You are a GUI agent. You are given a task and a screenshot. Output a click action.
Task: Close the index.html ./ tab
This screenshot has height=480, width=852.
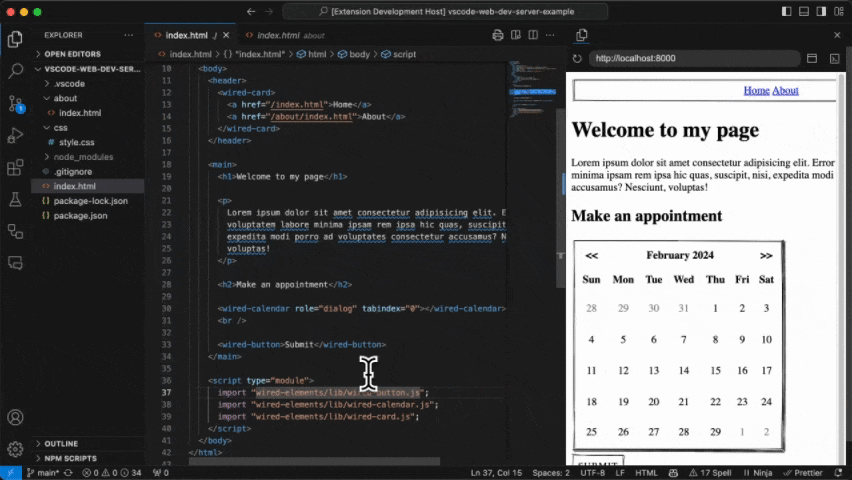[x=226, y=35]
